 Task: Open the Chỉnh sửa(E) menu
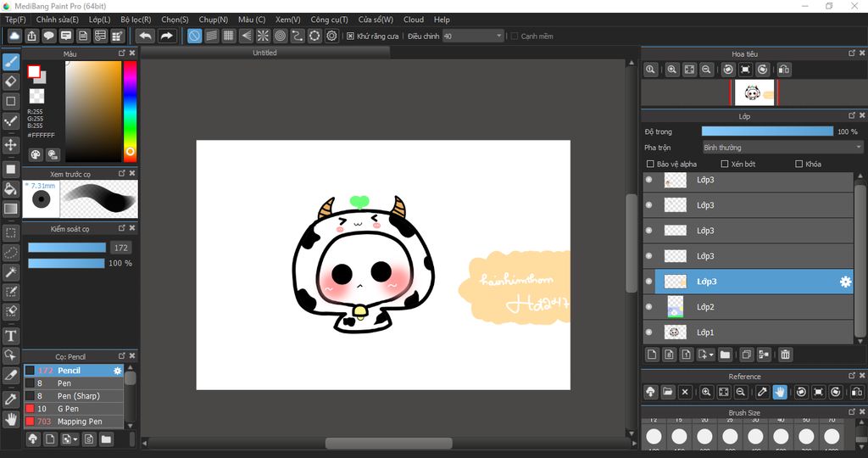click(x=58, y=20)
